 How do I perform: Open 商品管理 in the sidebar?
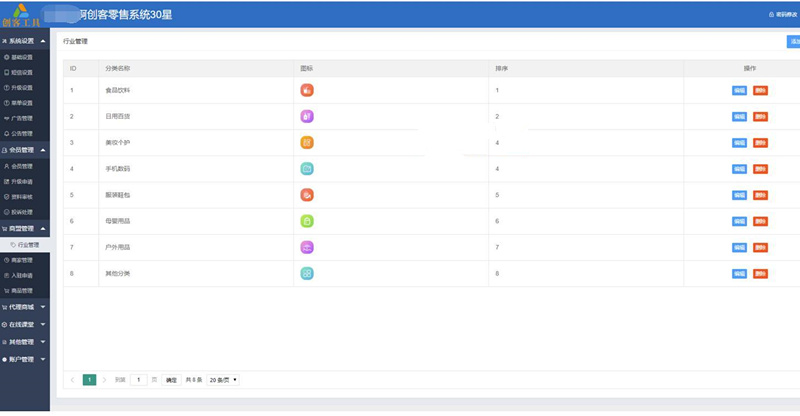pyautogui.click(x=22, y=291)
